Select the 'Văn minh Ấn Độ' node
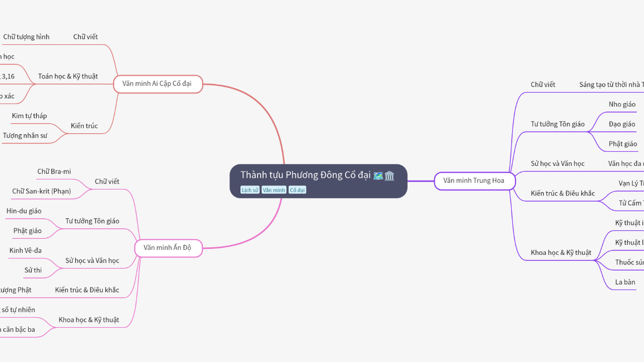 pyautogui.click(x=168, y=248)
